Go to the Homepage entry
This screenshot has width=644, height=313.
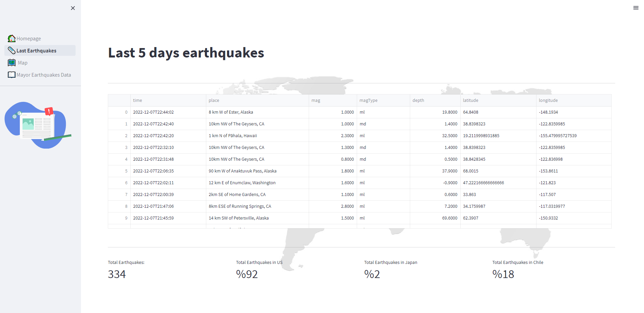pyautogui.click(x=29, y=38)
